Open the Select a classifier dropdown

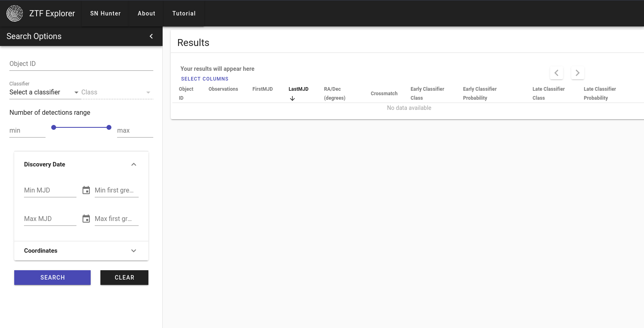(44, 92)
